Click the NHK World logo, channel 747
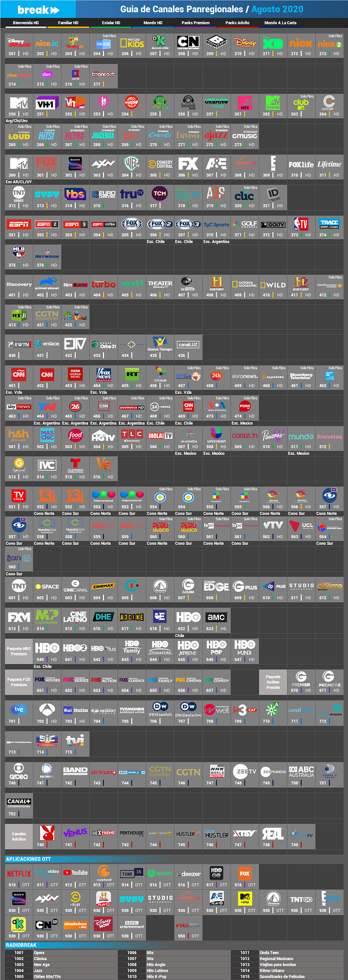Viewport: 348px width, 980px height. pos(217,771)
